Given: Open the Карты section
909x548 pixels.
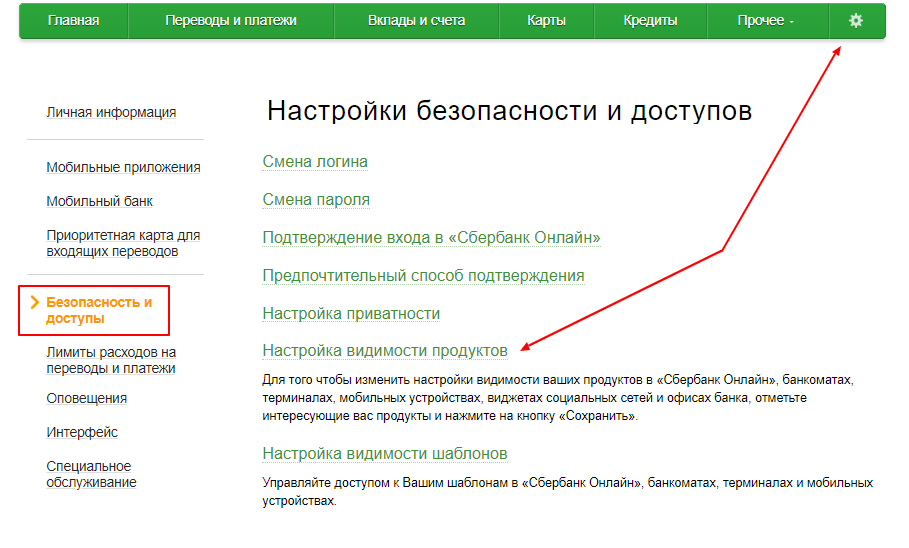Looking at the screenshot, I should point(546,21).
